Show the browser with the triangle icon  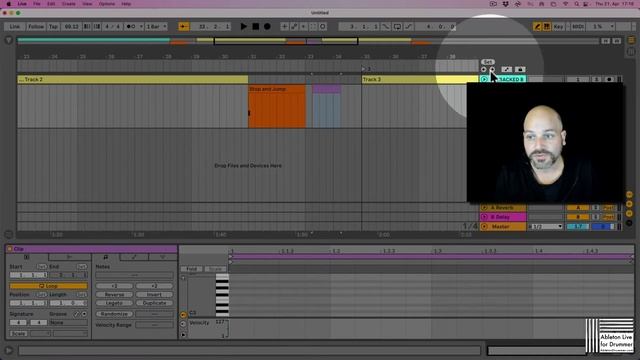click(9, 40)
